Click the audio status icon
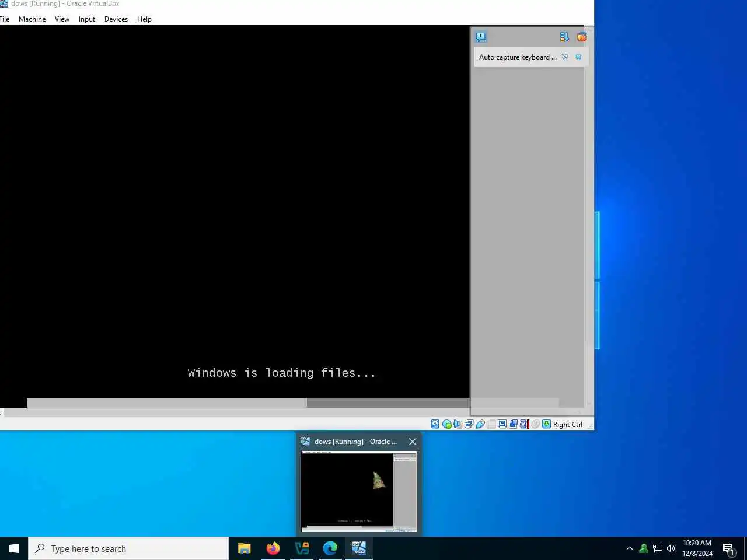Viewport: 747px width, 560px height. [458, 424]
